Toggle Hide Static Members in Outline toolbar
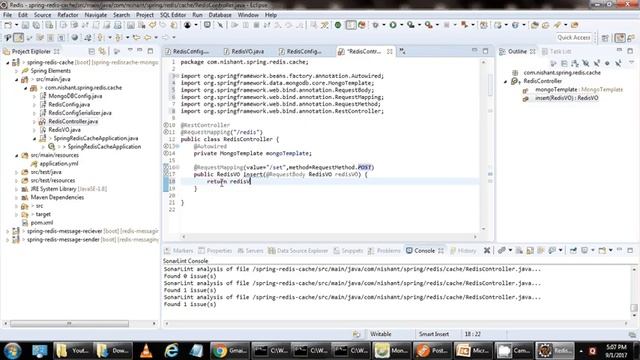 (x=596, y=63)
